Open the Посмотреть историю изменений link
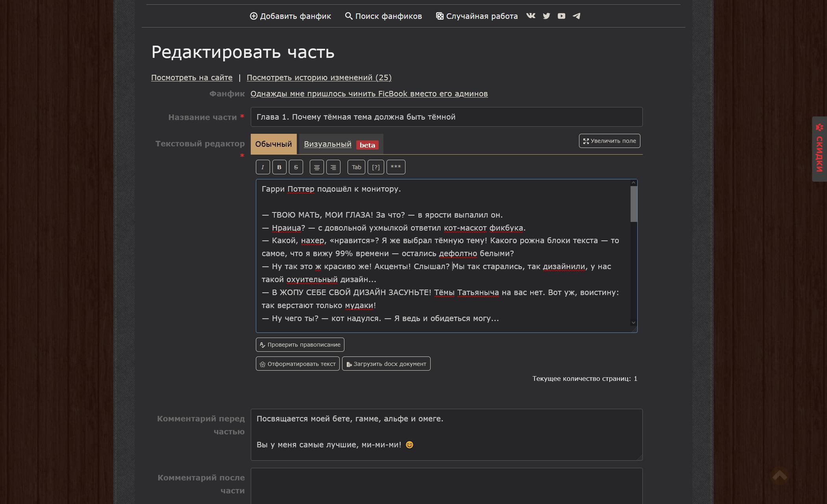 coord(319,78)
